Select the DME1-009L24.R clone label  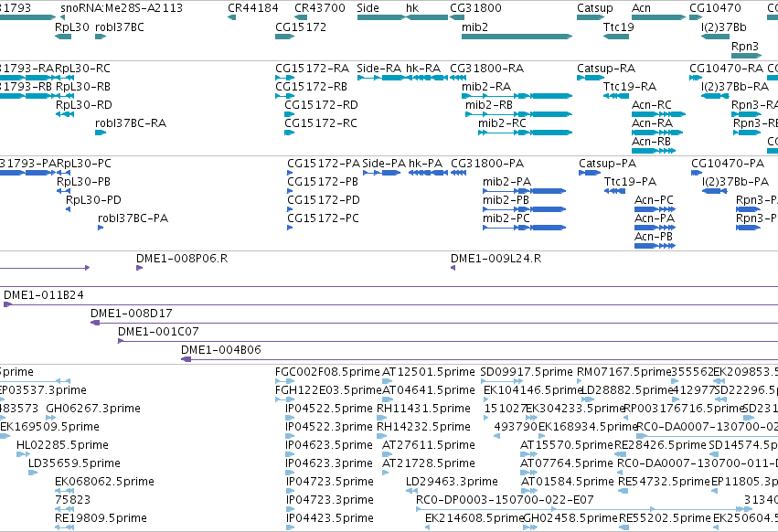pyautogui.click(x=496, y=259)
